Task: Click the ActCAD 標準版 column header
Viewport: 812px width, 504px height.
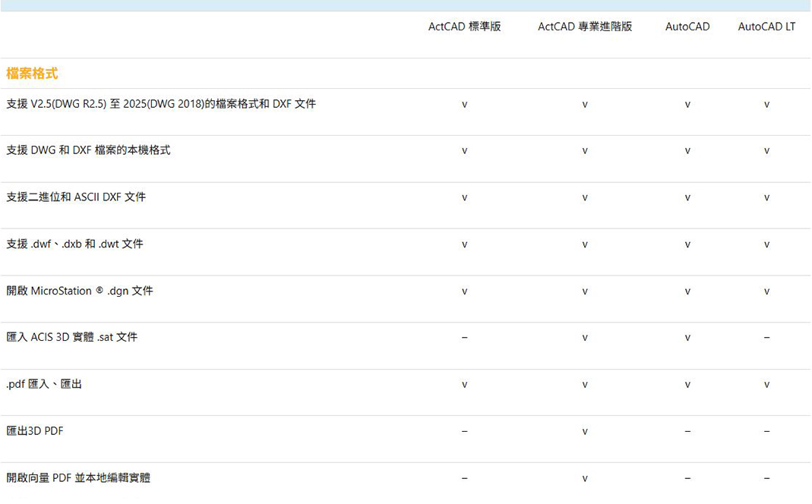Action: (464, 26)
